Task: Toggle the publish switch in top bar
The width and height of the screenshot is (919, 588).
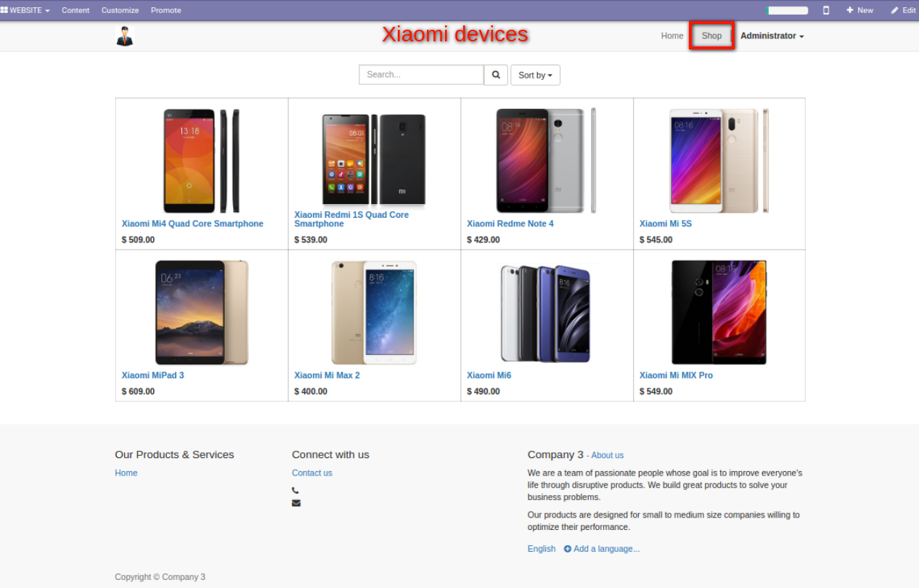Action: (788, 10)
